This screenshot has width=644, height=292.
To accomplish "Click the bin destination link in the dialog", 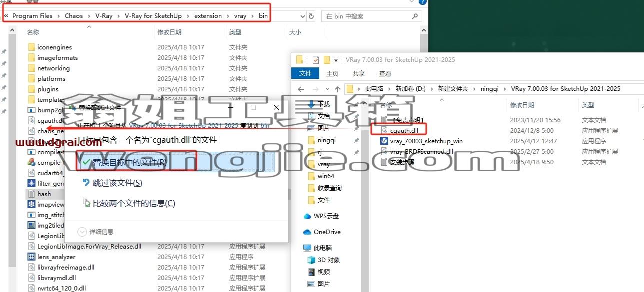I will click(265, 126).
